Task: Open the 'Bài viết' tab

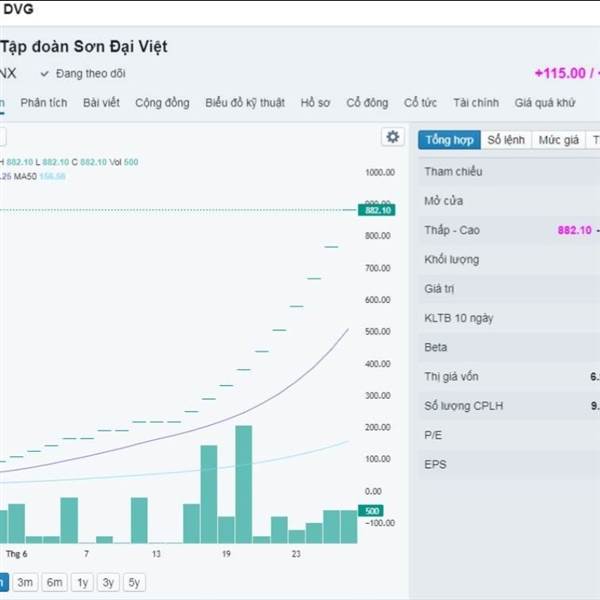Action: (101, 103)
